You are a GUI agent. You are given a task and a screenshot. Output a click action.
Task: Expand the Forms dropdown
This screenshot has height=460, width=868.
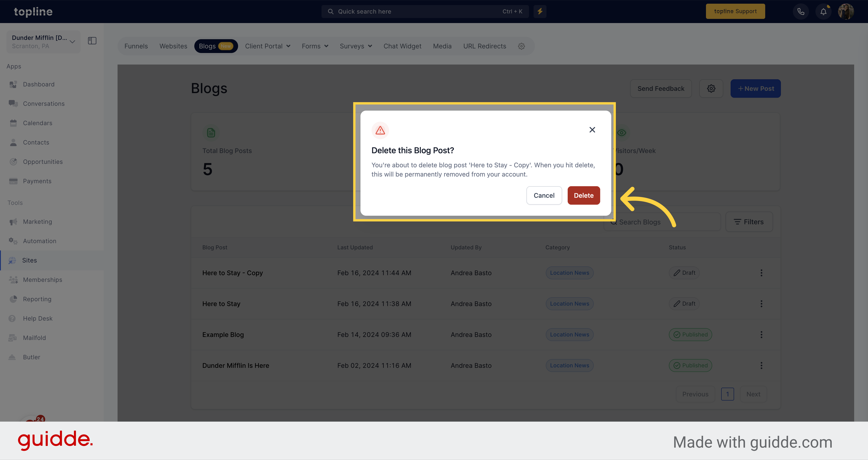[315, 46]
